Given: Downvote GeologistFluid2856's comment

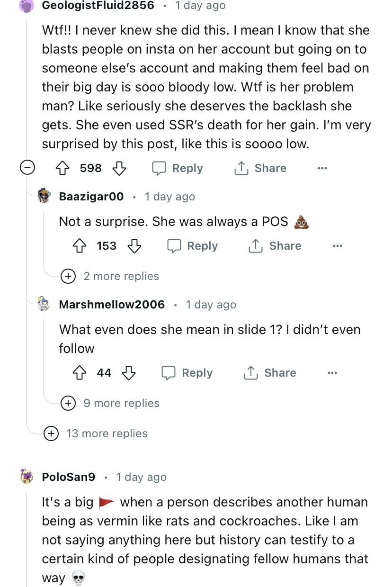Looking at the screenshot, I should 118,168.
